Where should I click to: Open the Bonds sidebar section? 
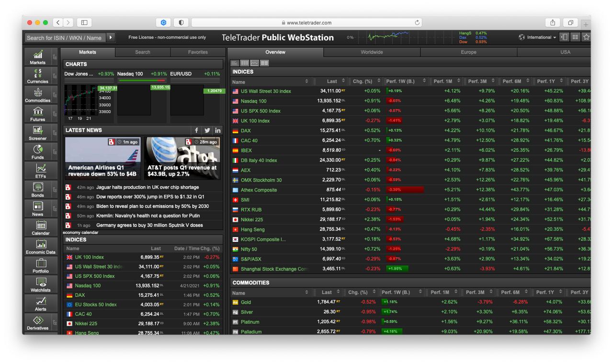tap(38, 190)
